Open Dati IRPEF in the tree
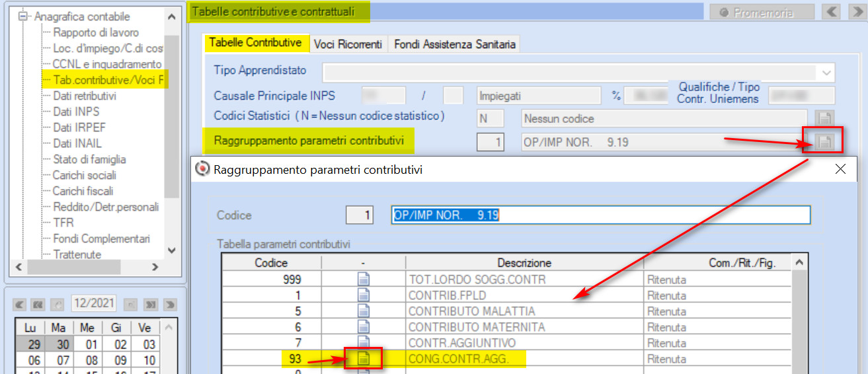 pos(79,128)
